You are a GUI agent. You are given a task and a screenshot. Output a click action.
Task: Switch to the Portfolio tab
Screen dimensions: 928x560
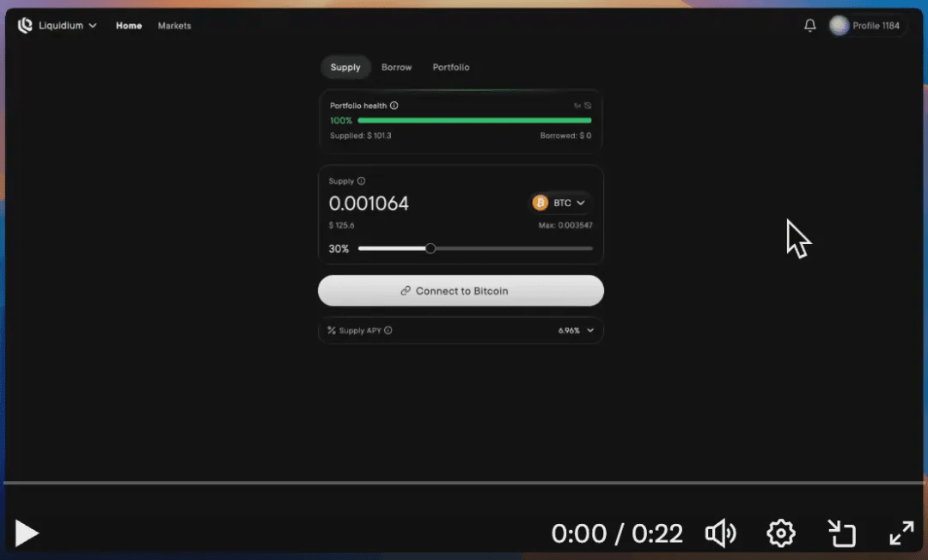(x=450, y=67)
